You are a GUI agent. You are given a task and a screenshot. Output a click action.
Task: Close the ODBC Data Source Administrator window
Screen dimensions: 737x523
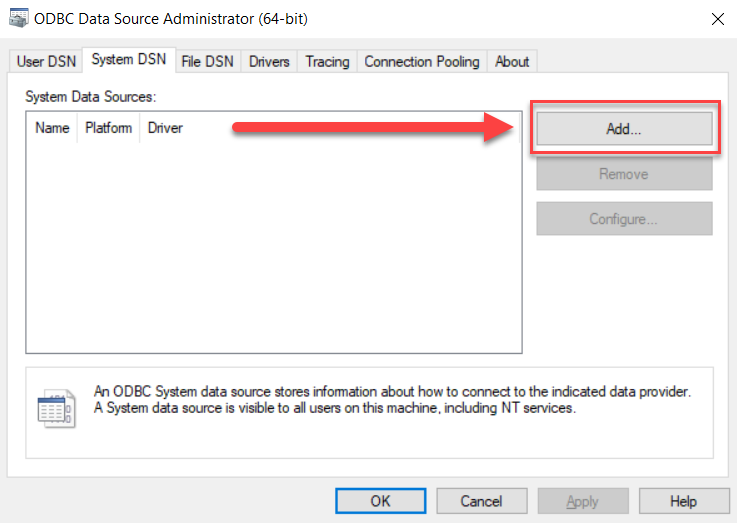716,18
